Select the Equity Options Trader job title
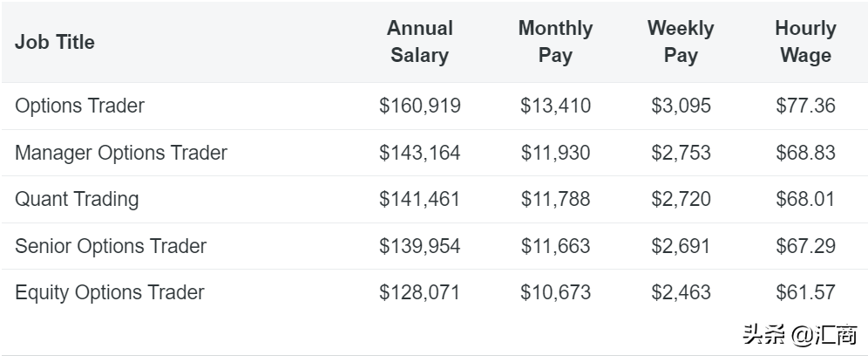Screen dimensions: 868x356 [x=110, y=292]
